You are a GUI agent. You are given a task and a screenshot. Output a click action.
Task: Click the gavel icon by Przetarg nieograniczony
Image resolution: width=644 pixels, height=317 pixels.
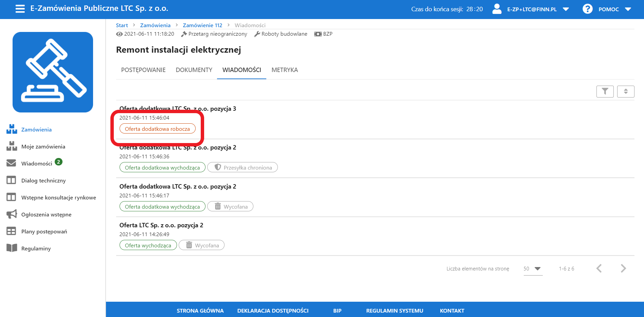click(x=184, y=34)
